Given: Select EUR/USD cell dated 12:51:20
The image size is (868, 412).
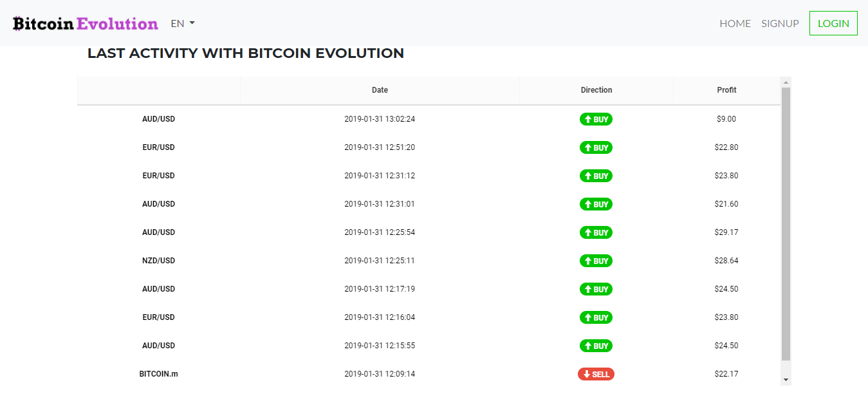Looking at the screenshot, I should 159,147.
